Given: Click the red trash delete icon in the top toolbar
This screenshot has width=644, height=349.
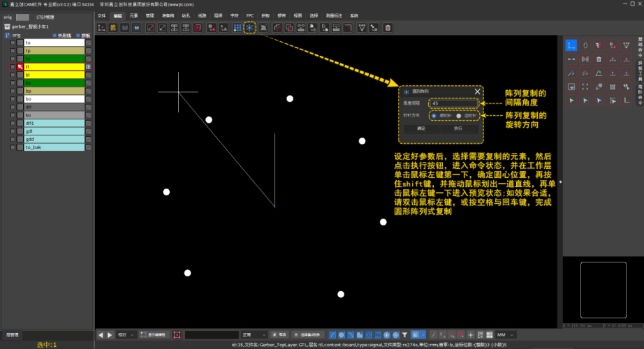Looking at the screenshot, I should pyautogui.click(x=388, y=28).
